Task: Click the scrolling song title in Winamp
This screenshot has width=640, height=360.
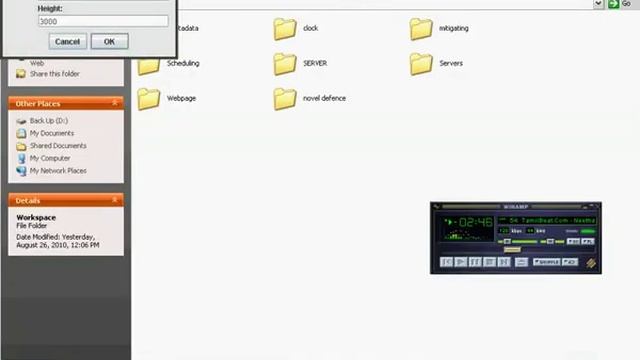Action: pyautogui.click(x=547, y=220)
